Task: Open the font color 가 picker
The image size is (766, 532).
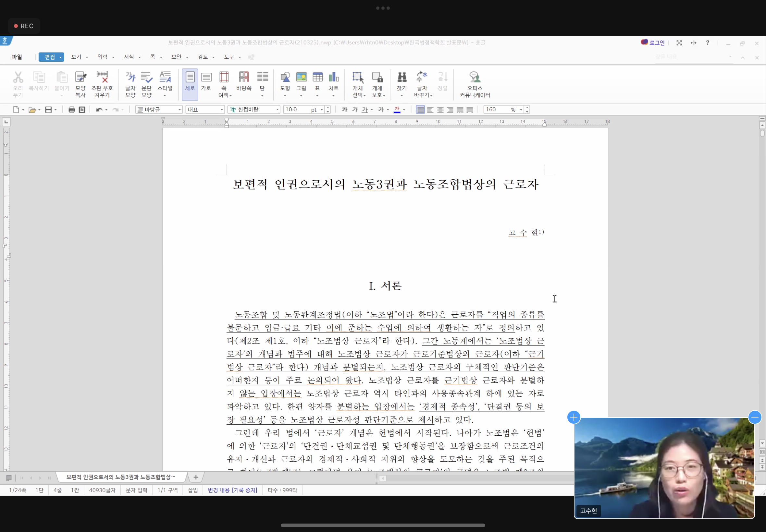Action: pyautogui.click(x=397, y=110)
